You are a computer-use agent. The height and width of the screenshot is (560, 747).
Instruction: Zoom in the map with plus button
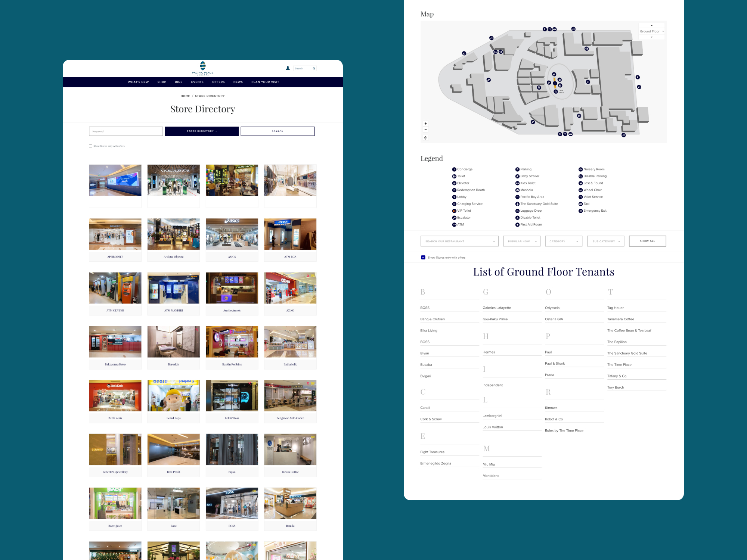pyautogui.click(x=425, y=124)
